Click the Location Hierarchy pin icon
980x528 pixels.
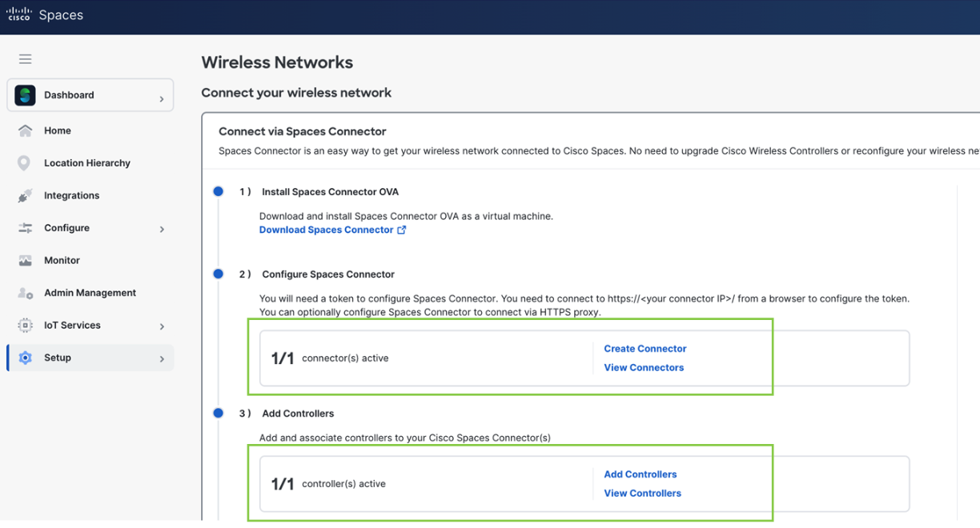(x=25, y=163)
